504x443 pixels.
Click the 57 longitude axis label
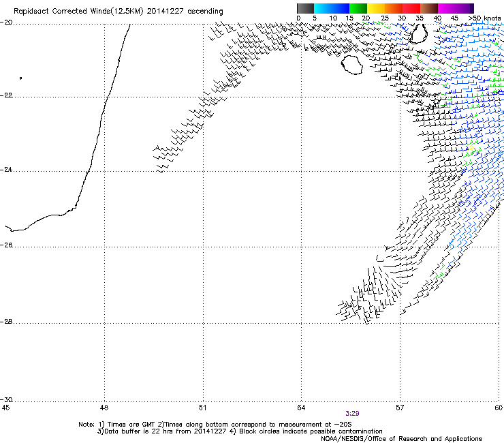pos(400,408)
